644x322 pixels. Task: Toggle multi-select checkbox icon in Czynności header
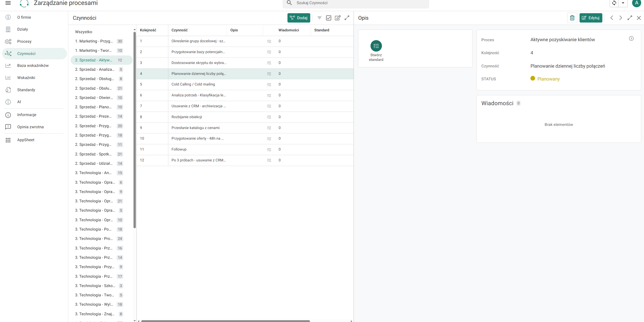click(x=329, y=18)
